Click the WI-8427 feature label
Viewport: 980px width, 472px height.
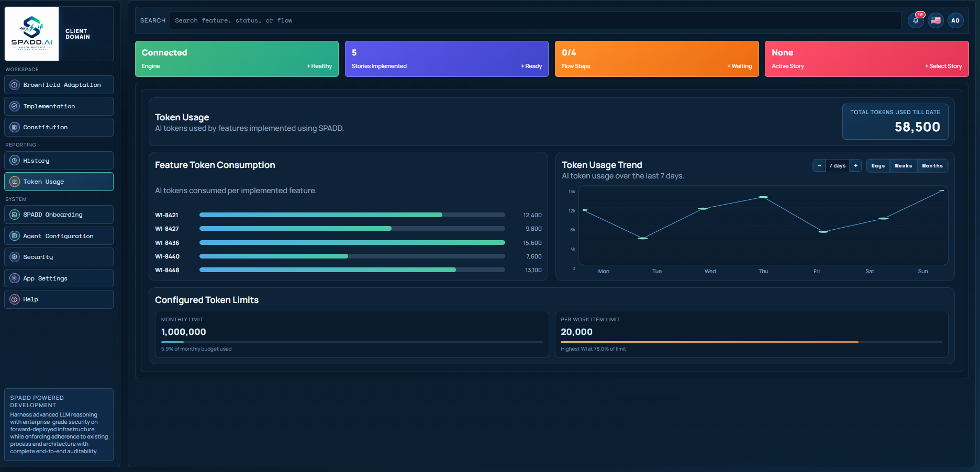(x=167, y=229)
